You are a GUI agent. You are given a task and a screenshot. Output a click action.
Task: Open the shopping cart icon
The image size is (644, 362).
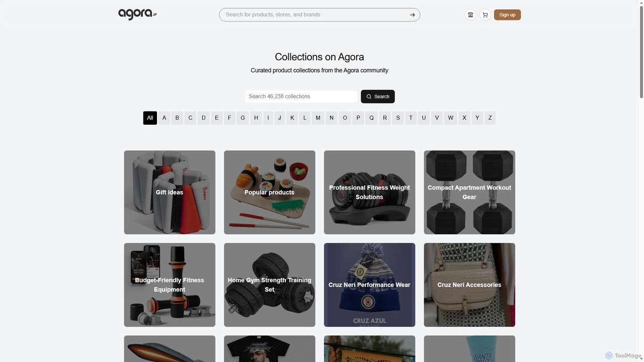(x=485, y=15)
